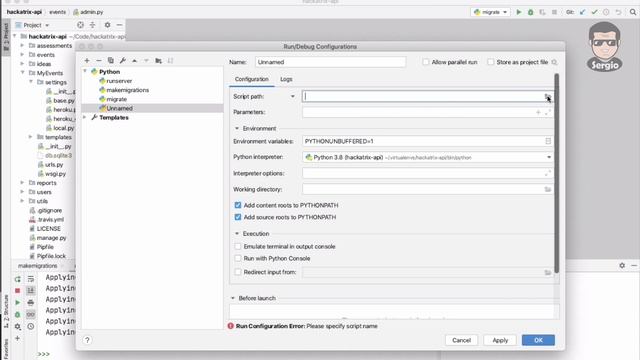Screen dimensions: 640x360
Task: Insert macro plus icon in Parameters
Action: [x=538, y=112]
